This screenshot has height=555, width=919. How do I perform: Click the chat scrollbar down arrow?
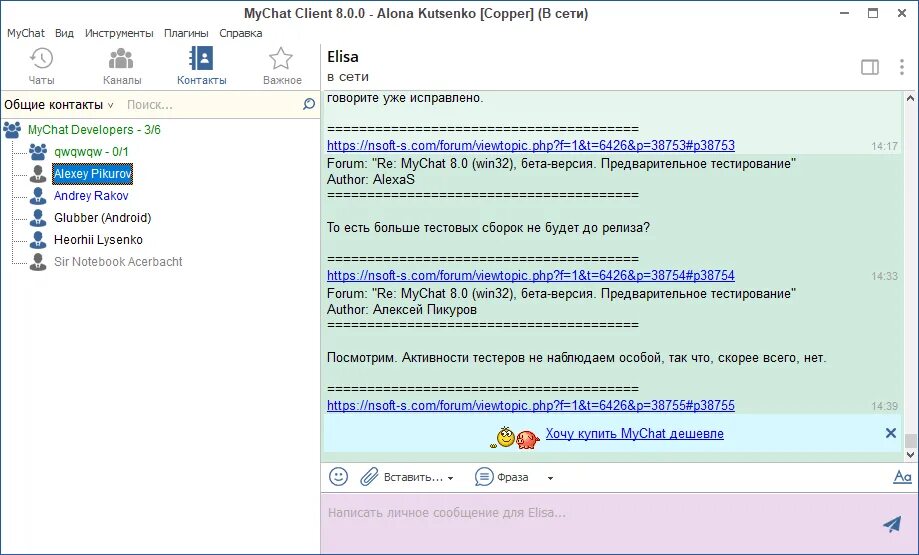click(910, 454)
